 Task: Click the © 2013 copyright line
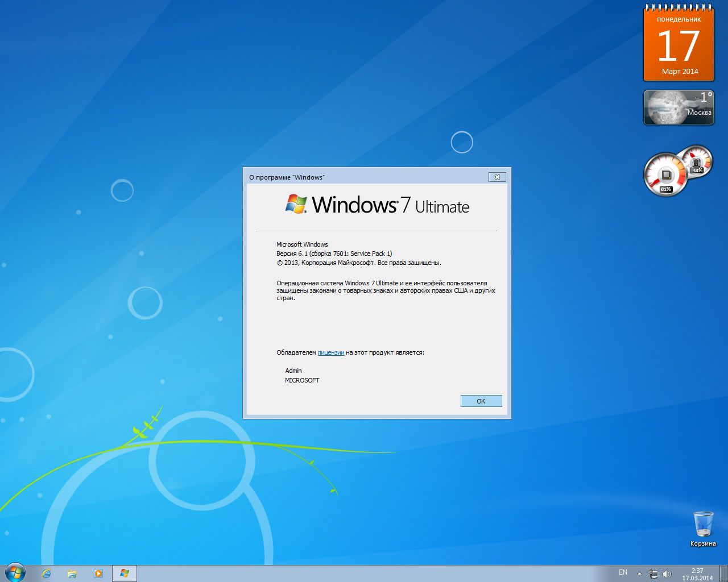coord(359,263)
